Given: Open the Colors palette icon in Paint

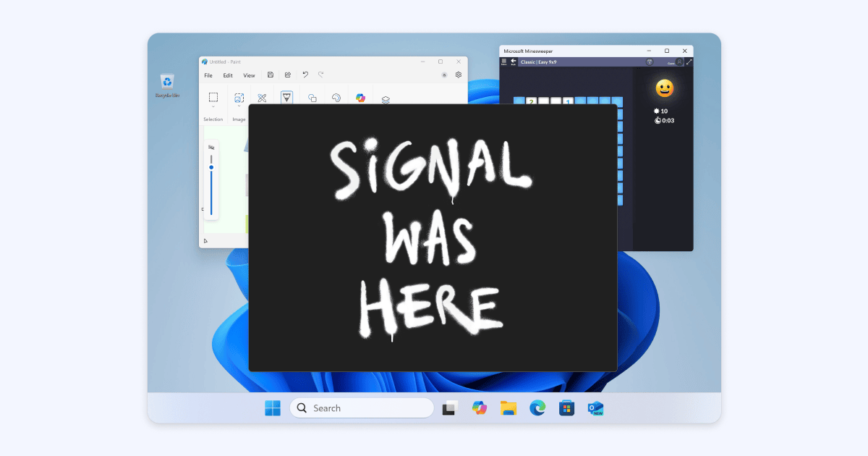Looking at the screenshot, I should (x=336, y=98).
